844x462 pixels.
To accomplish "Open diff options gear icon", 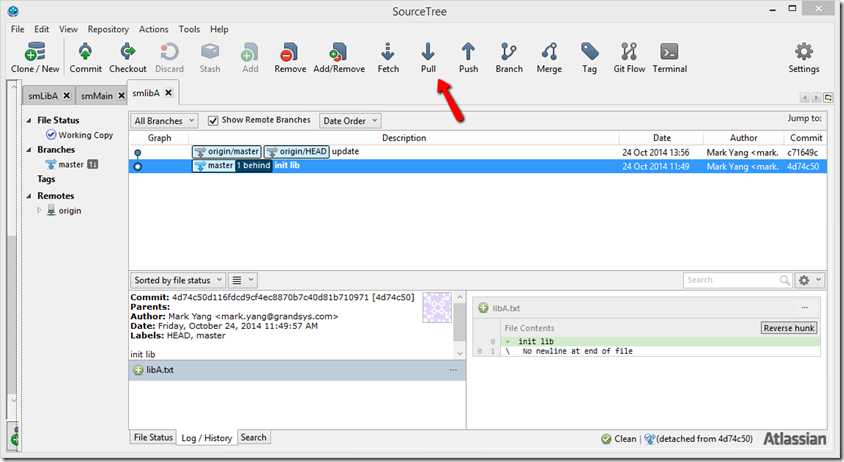I will [x=810, y=280].
